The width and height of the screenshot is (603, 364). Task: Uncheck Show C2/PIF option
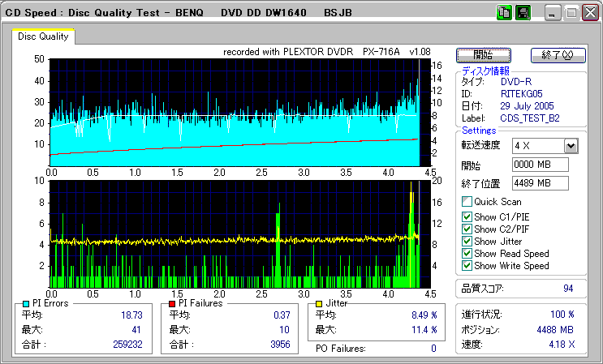point(467,229)
